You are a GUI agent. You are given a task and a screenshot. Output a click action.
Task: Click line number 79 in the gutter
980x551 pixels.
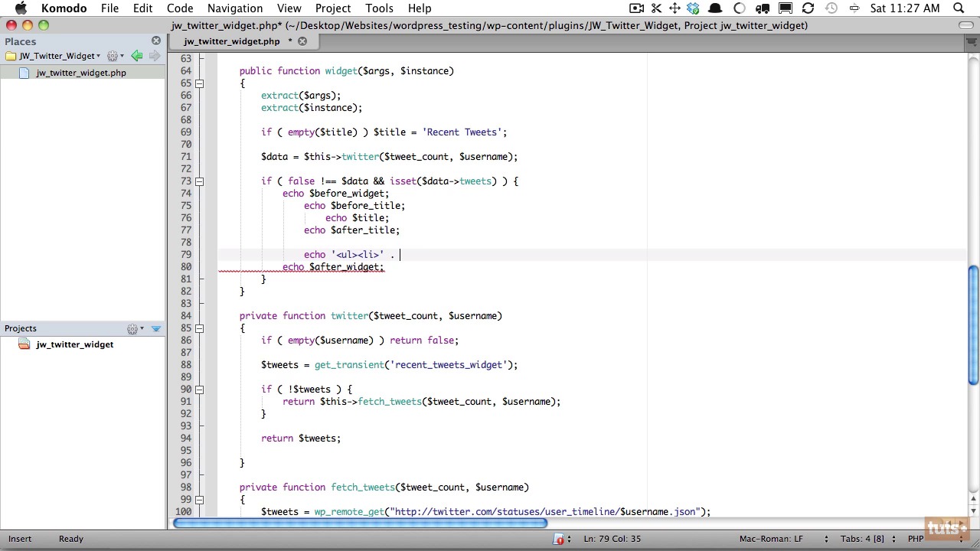tap(185, 255)
